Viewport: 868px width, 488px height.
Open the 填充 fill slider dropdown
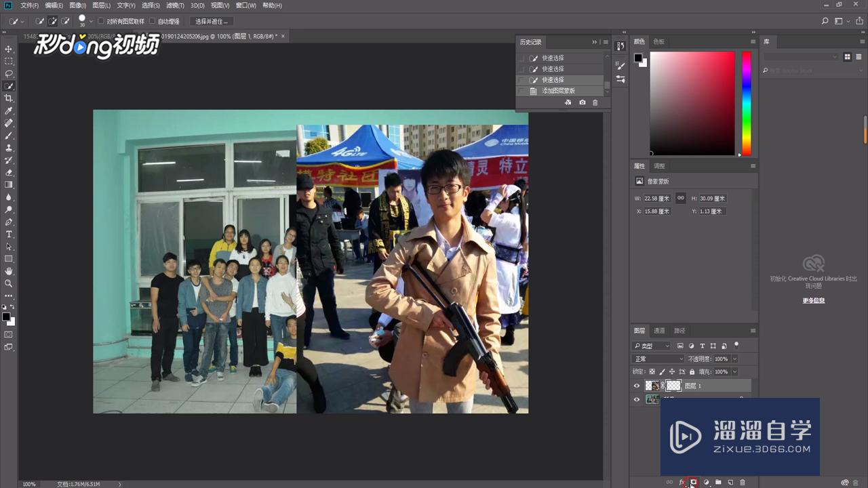pyautogui.click(x=734, y=371)
